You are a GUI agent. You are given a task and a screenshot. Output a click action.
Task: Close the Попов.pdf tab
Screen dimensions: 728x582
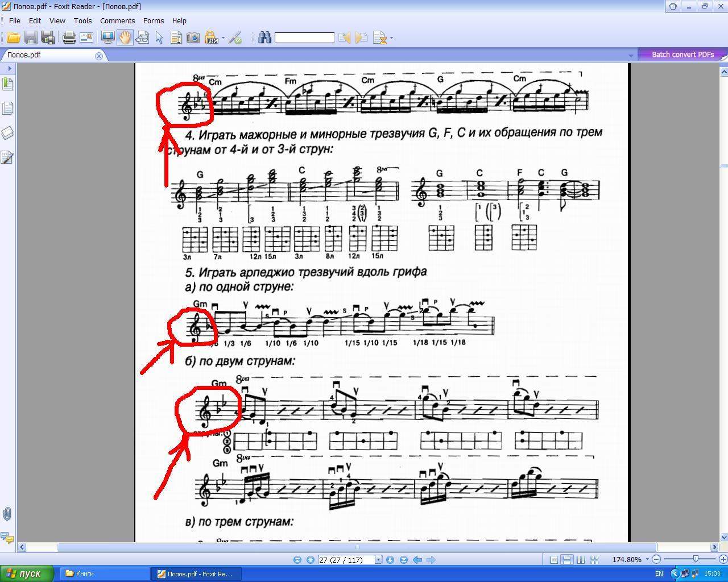[x=99, y=56]
